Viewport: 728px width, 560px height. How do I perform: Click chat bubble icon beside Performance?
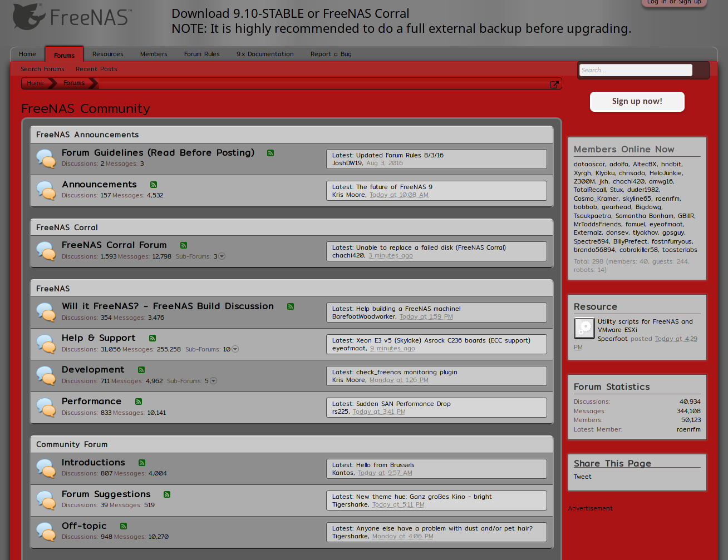(46, 407)
